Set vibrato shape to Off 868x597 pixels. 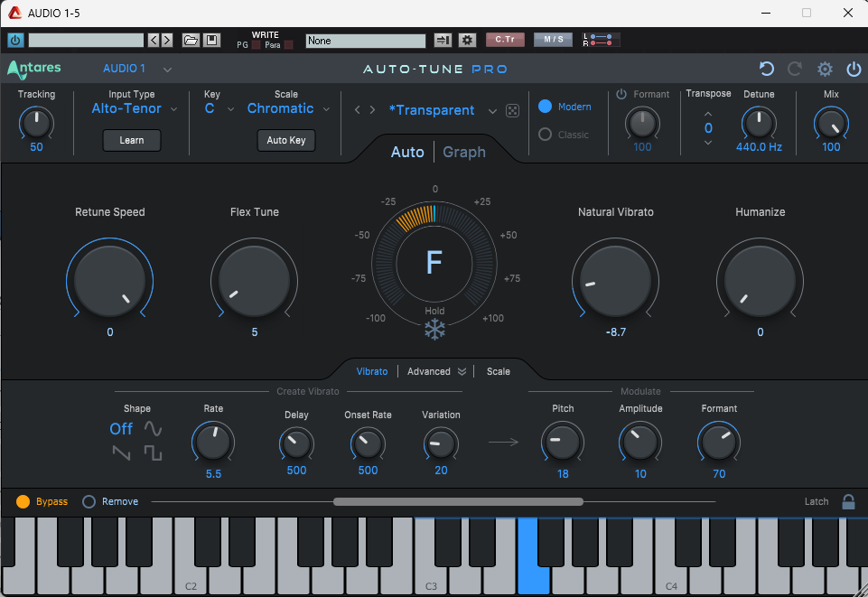[x=121, y=429]
